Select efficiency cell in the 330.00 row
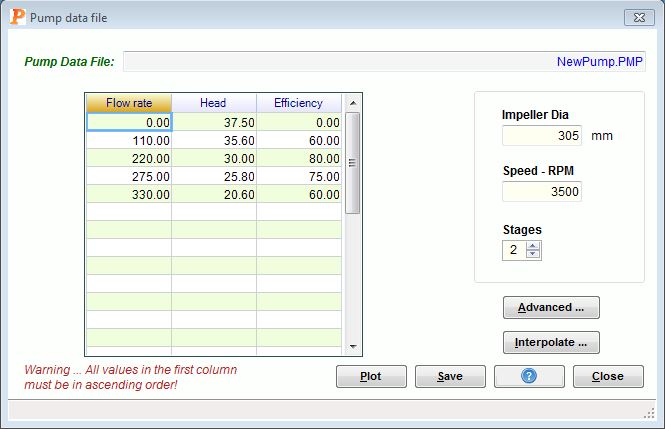665x429 pixels. (299, 194)
